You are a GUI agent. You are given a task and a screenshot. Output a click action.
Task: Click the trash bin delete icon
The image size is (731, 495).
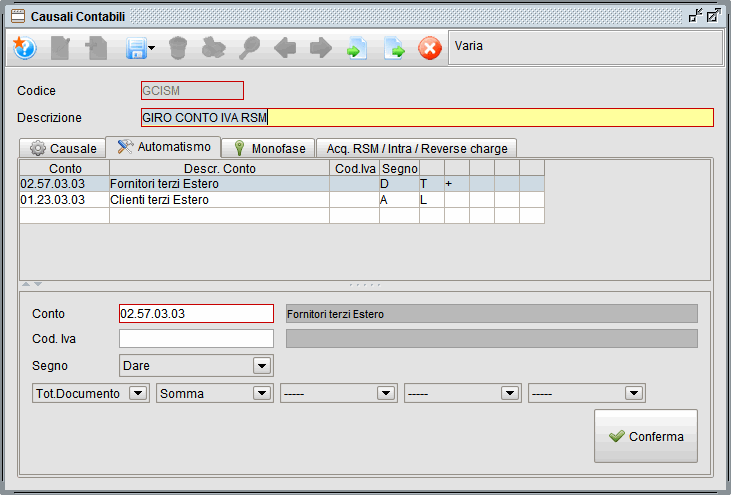tap(178, 48)
